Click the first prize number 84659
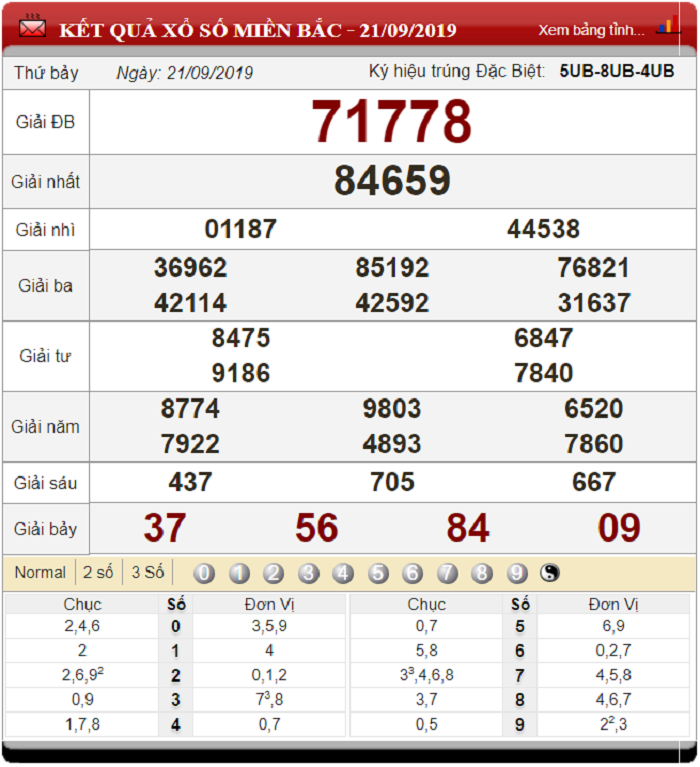The width and height of the screenshot is (700, 767). point(392,181)
